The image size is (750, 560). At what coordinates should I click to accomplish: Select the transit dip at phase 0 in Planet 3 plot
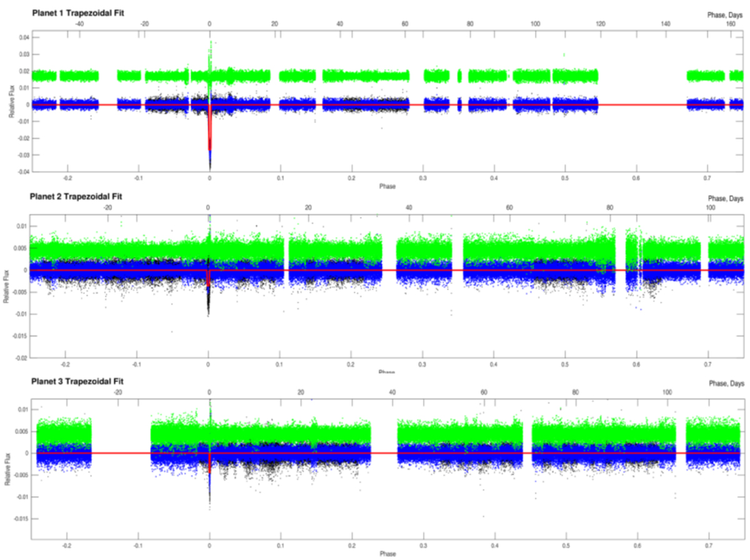pos(209,464)
